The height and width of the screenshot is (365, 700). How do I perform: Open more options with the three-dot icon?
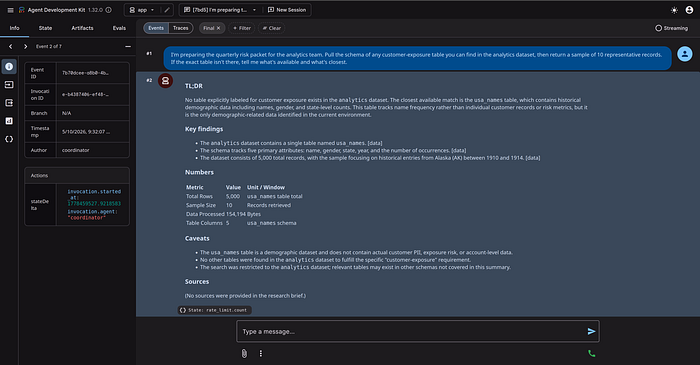(261, 353)
